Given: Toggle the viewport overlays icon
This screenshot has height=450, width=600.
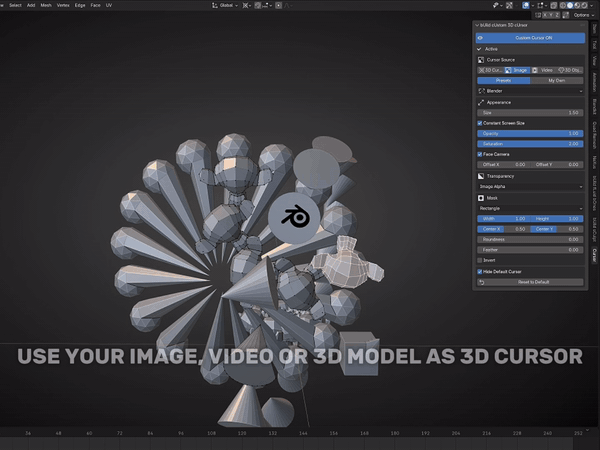Looking at the screenshot, I should pos(526,5).
